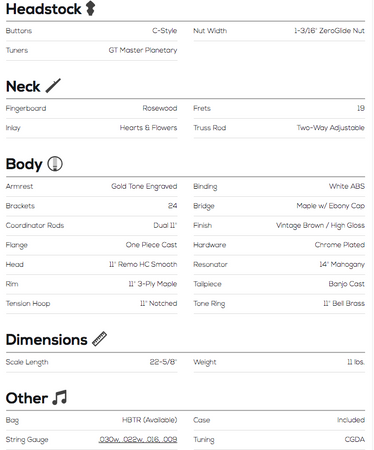Image resolution: width=374 pixels, height=450 pixels.
Task: Click the HBTR (Available) bag value
Action: (x=149, y=420)
